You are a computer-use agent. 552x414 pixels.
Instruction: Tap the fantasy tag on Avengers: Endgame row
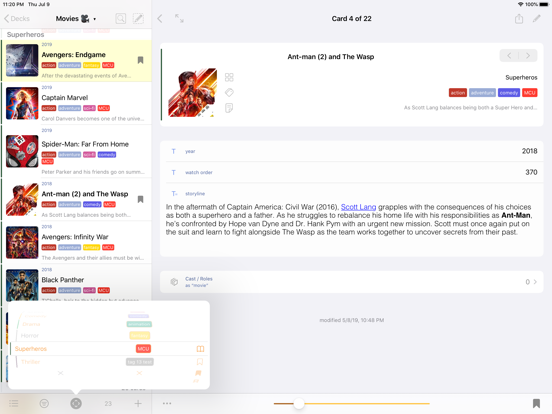coord(91,65)
